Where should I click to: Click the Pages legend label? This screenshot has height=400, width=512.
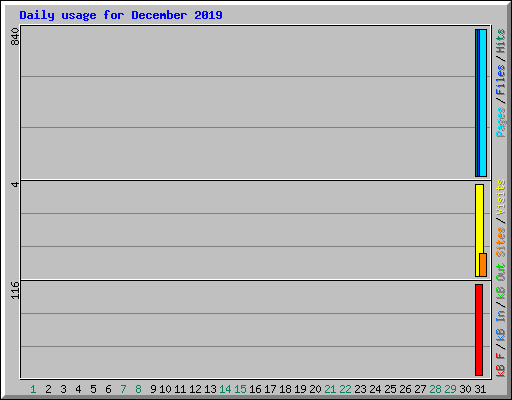pos(501,122)
